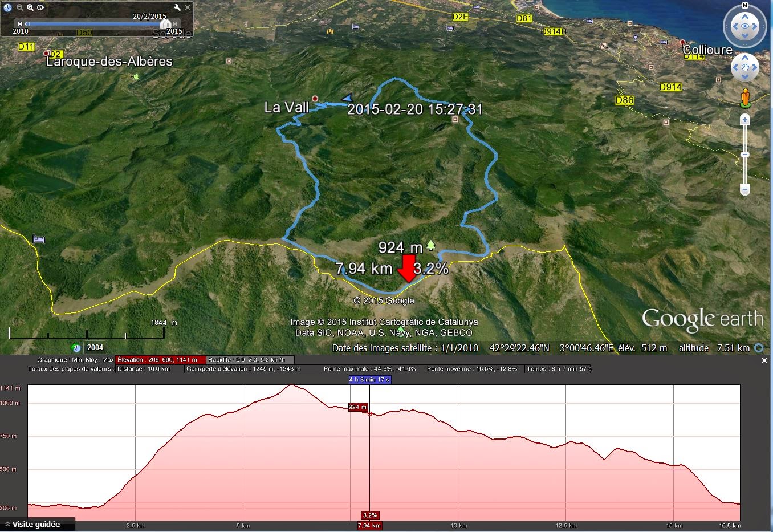The height and width of the screenshot is (532, 773).
Task: Click the D86 road label
Action: pos(625,100)
